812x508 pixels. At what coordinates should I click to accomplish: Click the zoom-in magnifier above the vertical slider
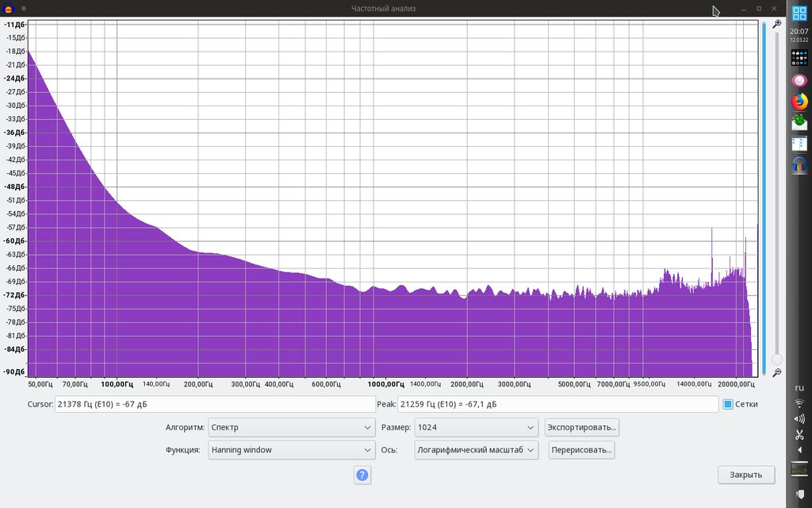click(x=776, y=25)
